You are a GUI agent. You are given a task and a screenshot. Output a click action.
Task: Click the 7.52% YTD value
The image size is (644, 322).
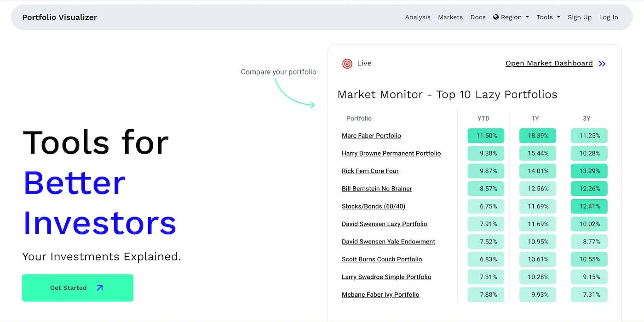click(486, 241)
